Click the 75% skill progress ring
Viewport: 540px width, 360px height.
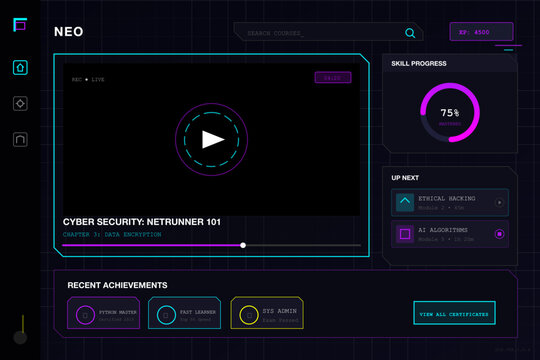[450, 112]
